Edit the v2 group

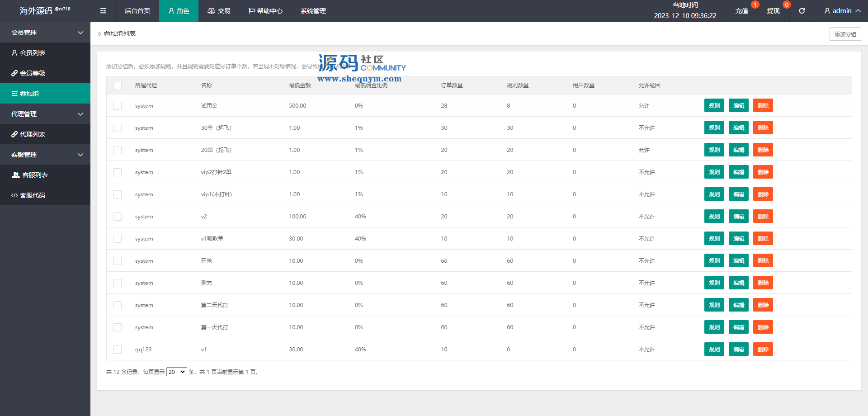[739, 216]
